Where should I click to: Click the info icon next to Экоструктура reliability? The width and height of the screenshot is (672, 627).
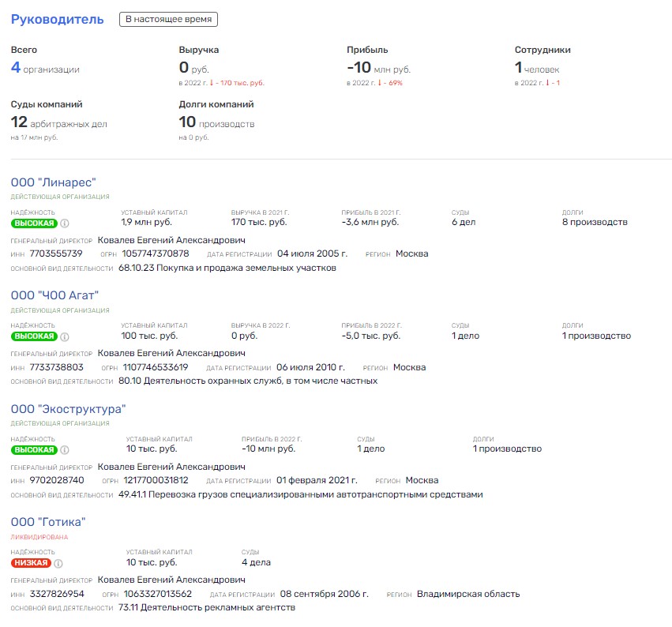coord(65,450)
